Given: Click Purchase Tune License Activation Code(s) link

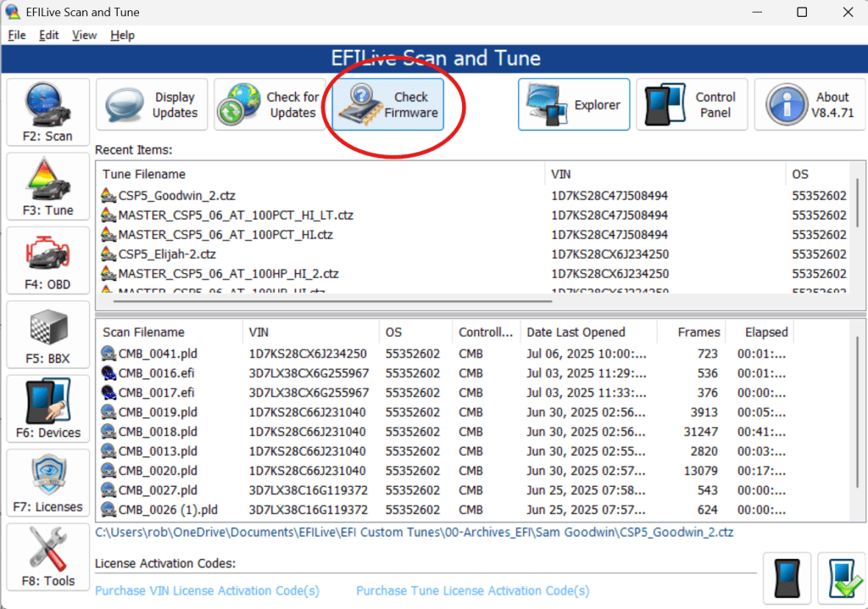Looking at the screenshot, I should click(472, 590).
